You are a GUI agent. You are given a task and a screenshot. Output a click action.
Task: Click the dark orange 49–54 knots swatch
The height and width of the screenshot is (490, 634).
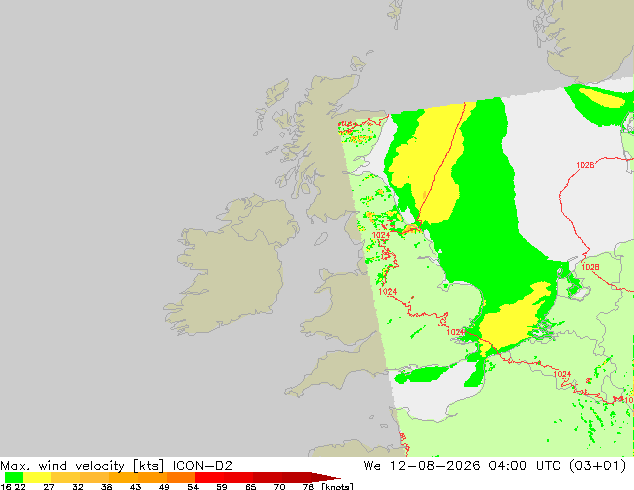pos(181,477)
